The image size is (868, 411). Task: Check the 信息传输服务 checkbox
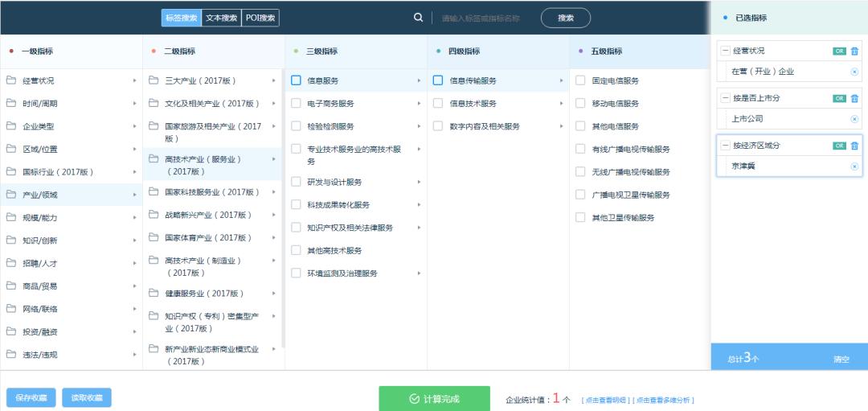[x=438, y=80]
